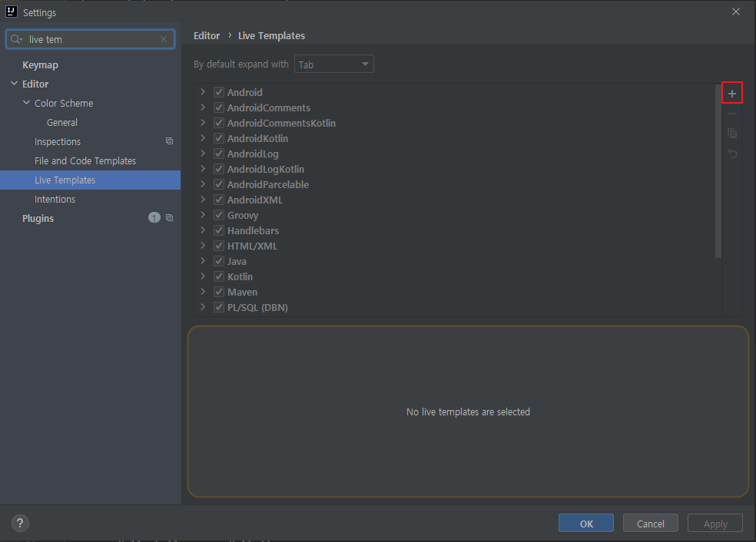Expand the AndroidParcelable group
The width and height of the screenshot is (756, 542).
(203, 184)
